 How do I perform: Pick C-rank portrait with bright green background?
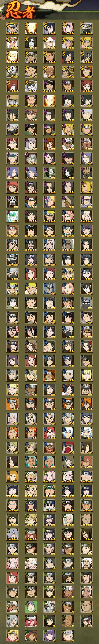[31, 607]
